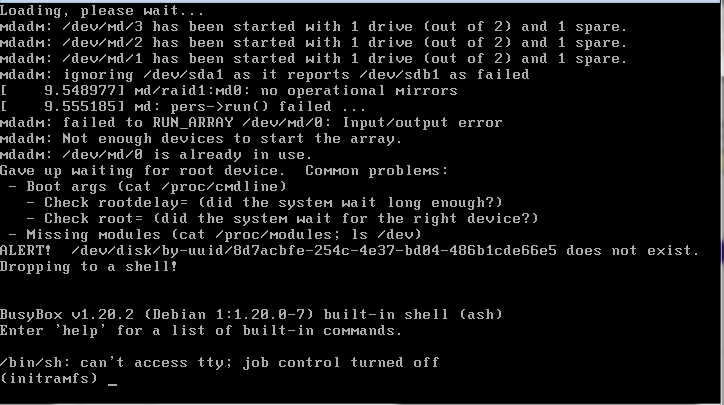Screen dimensions: 724x405
Task: Click the "failed to RUN_ARRAY /dev/md/0" error line
Action: [250, 122]
